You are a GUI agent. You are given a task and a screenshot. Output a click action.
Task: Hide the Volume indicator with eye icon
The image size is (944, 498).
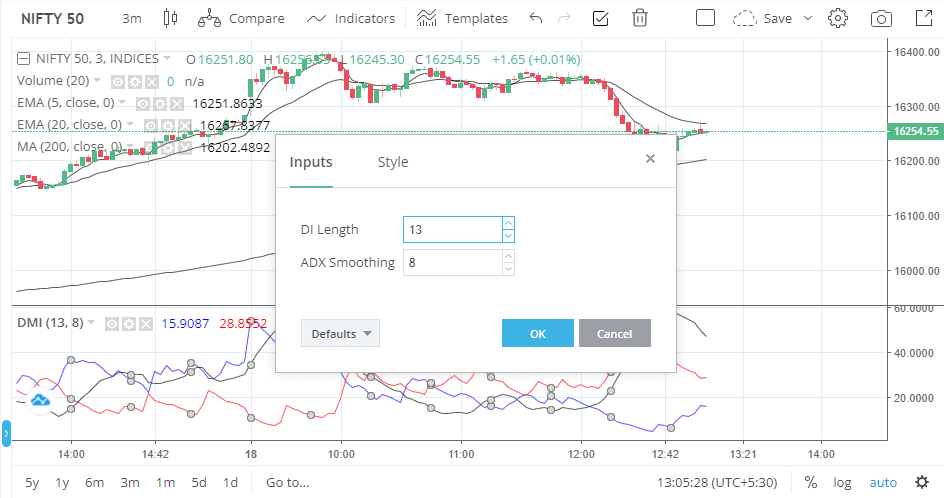(x=118, y=82)
